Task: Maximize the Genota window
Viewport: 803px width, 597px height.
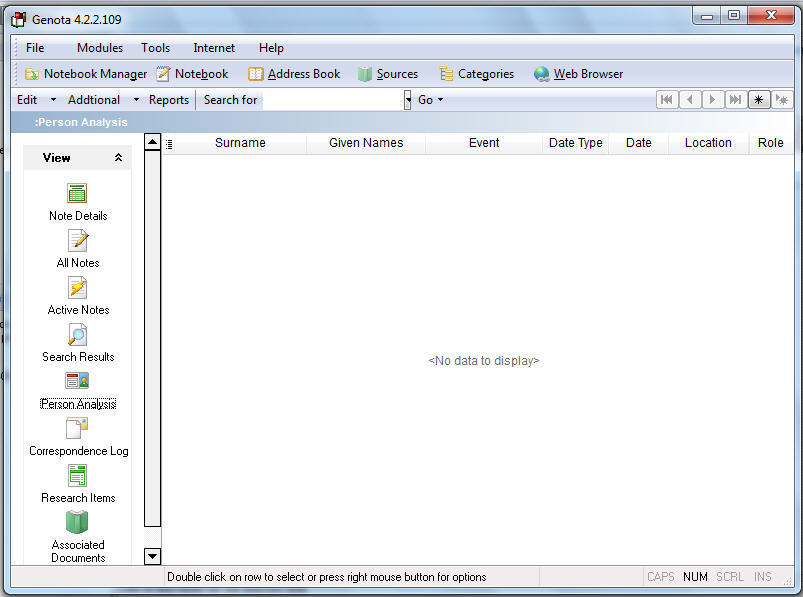Action: pos(734,16)
